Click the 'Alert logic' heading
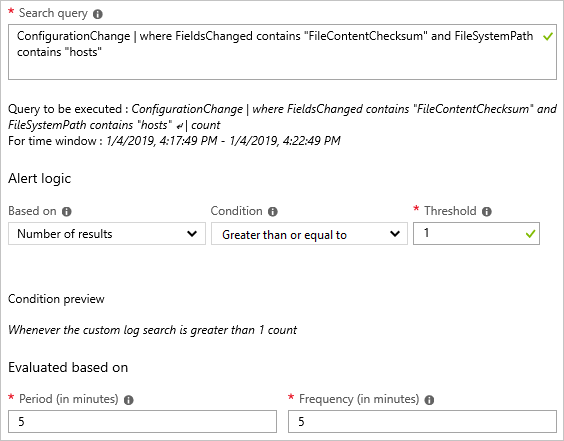 (x=40, y=178)
